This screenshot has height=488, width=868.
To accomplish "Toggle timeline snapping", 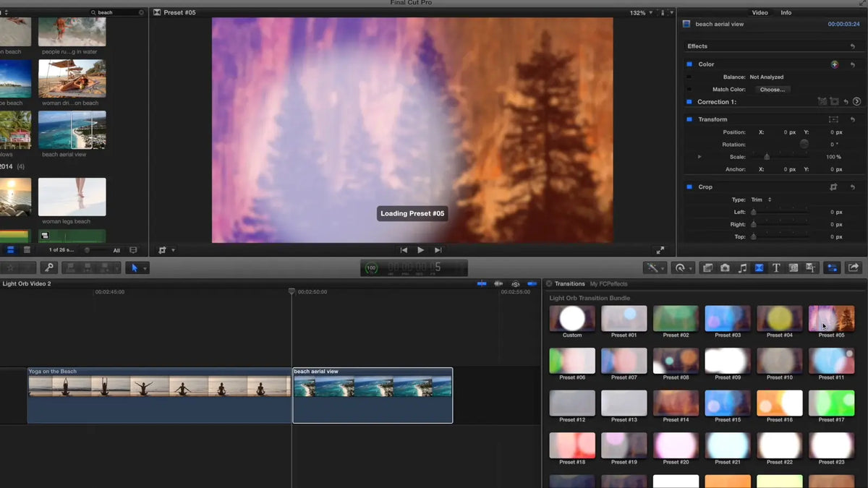I will point(532,284).
